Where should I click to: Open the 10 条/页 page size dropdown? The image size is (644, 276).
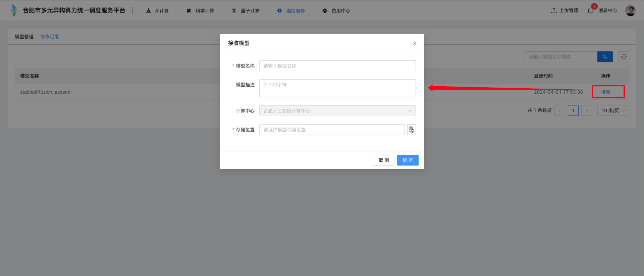(613, 110)
